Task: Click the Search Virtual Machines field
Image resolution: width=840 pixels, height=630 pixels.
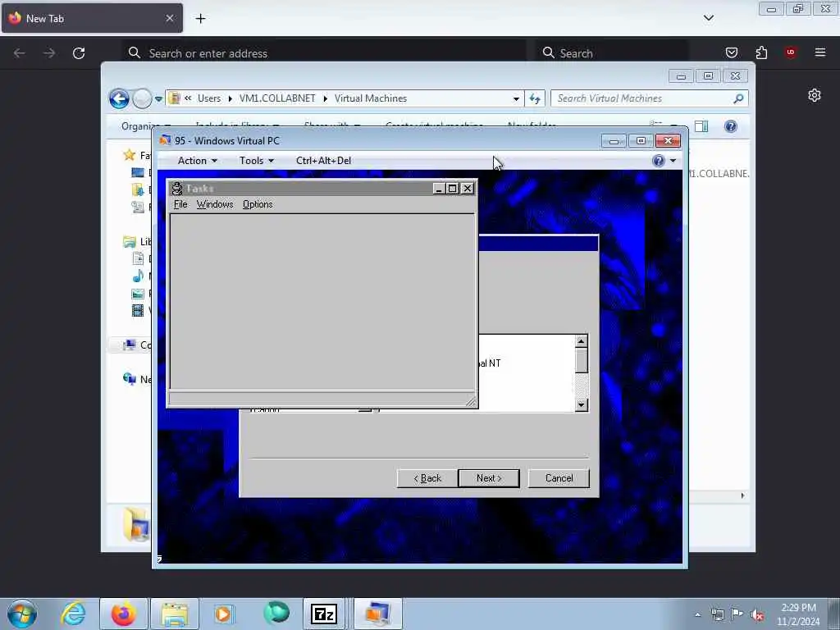Action: pyautogui.click(x=643, y=98)
